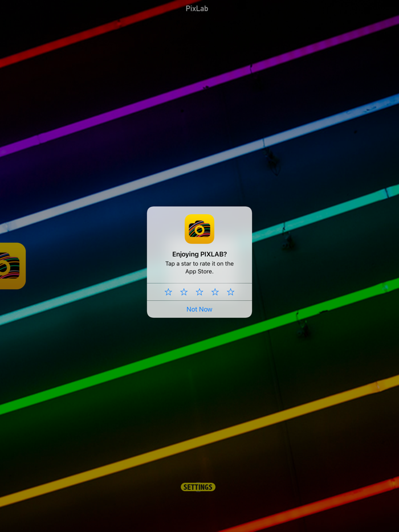Tap the partially visible camera icon at the left edge
The height and width of the screenshot is (532, 399).
tap(13, 266)
